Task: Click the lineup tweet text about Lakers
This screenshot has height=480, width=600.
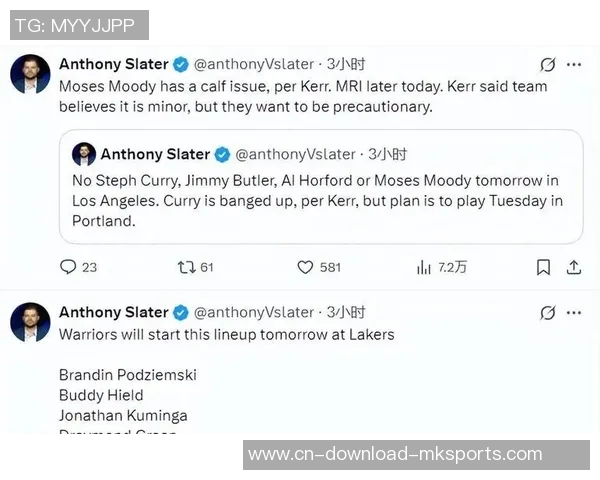Action: pos(226,334)
